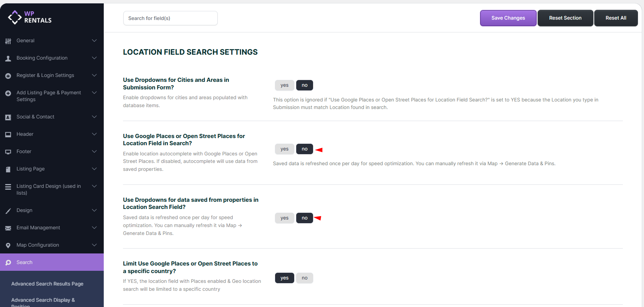Set Limit to specific country to no
Screen dimensions: 644x307
click(x=304, y=278)
